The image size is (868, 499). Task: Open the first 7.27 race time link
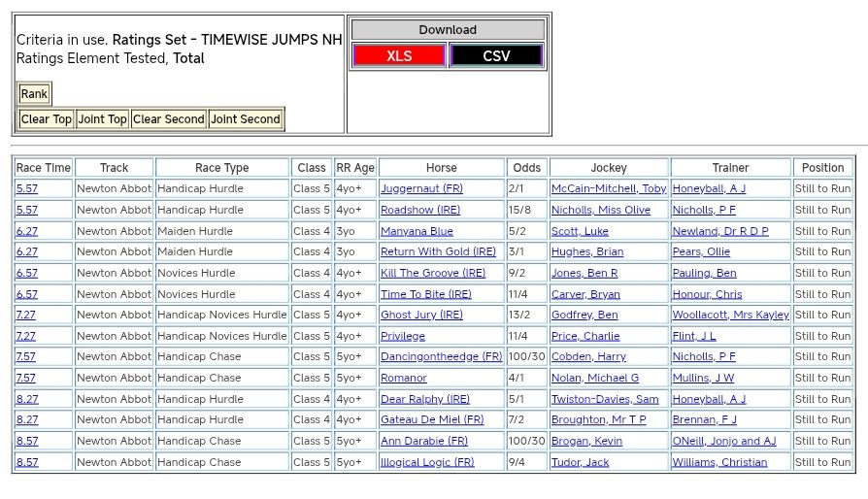point(26,316)
